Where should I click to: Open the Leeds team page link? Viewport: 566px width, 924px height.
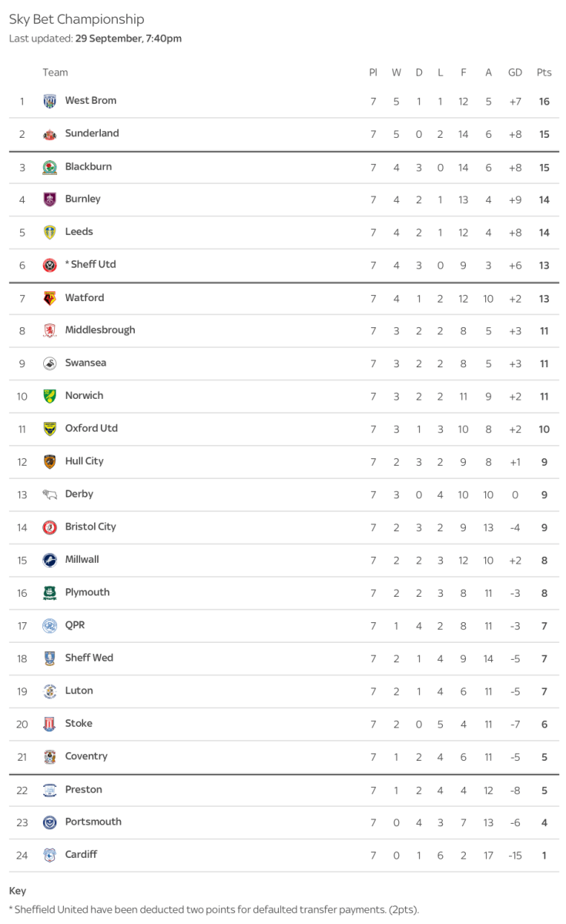(79, 232)
